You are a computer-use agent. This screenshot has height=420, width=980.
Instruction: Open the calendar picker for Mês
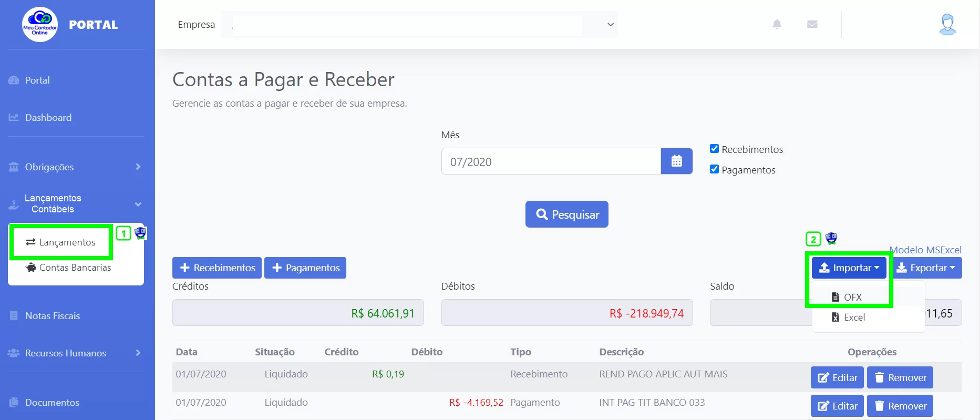677,161
